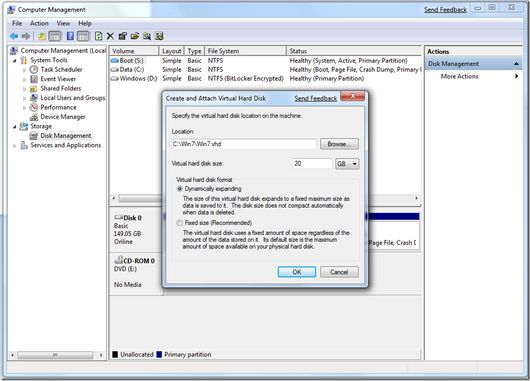This screenshot has height=381, width=530.
Task: Click the Event Viewer icon in tree
Action: 34,79
